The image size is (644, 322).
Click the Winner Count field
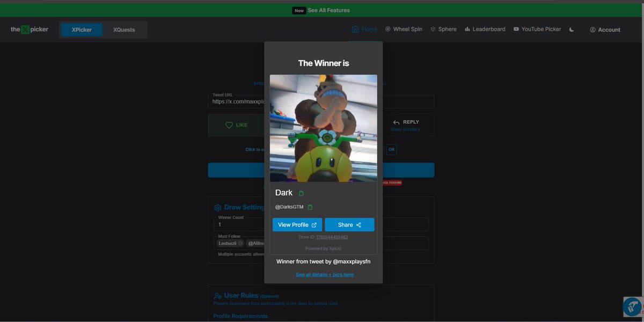click(321, 224)
